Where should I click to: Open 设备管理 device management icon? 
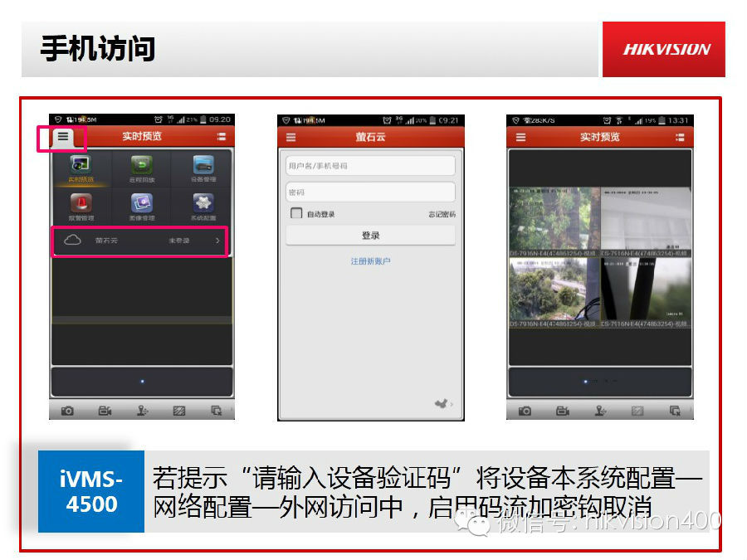203,168
